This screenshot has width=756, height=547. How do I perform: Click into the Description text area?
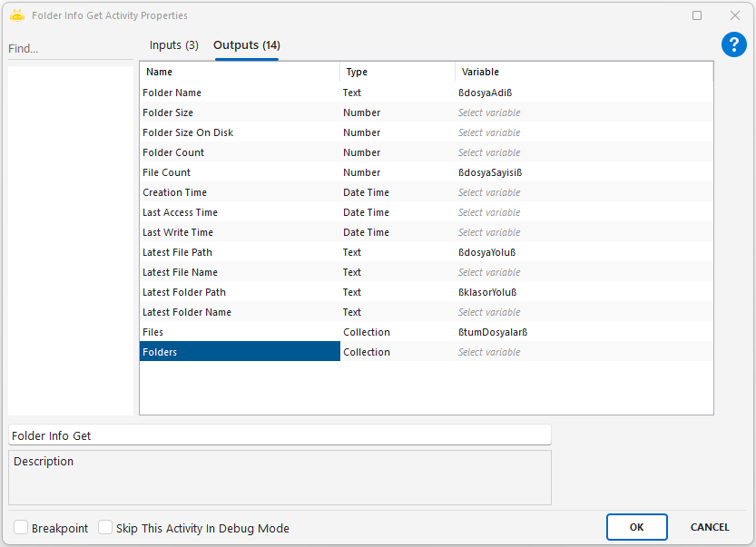coord(280,477)
